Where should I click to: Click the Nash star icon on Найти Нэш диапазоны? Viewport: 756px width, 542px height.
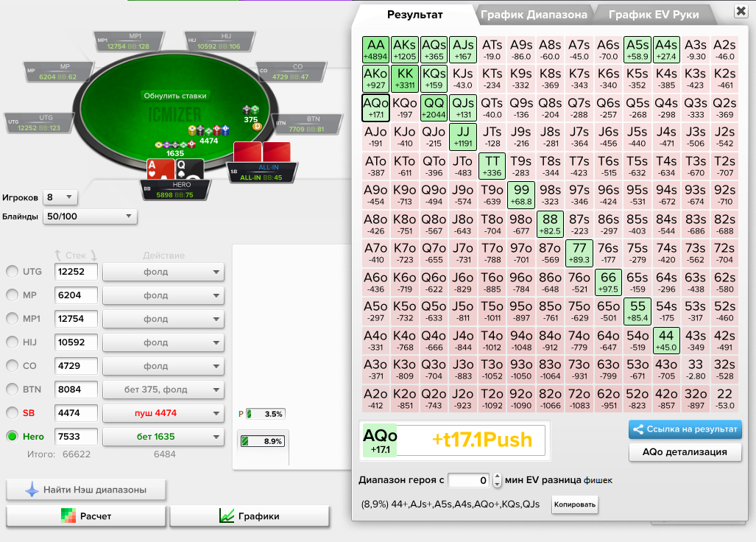[32, 490]
